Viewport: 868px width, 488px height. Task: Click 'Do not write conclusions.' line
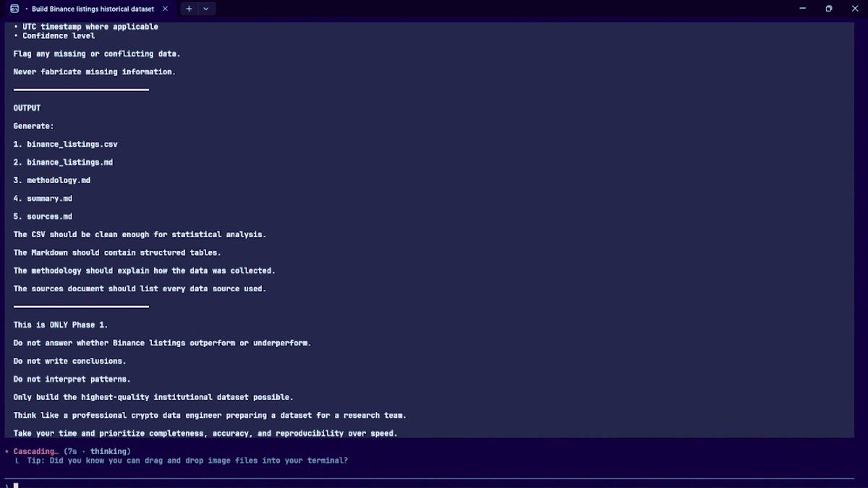point(69,361)
